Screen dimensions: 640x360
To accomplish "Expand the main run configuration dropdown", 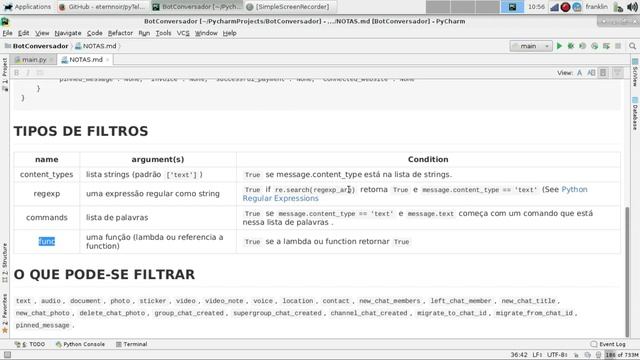I will pos(531,46).
